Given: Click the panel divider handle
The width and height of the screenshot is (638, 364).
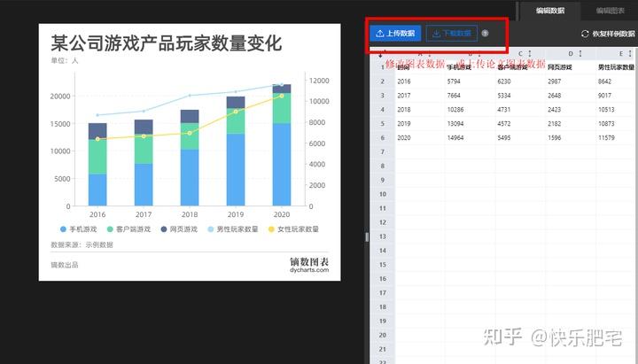Looking at the screenshot, I should pyautogui.click(x=367, y=236).
